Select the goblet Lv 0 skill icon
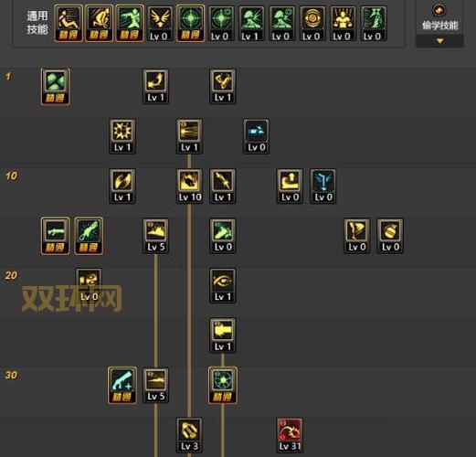Viewport: 476px width, 457px height. pos(356,236)
